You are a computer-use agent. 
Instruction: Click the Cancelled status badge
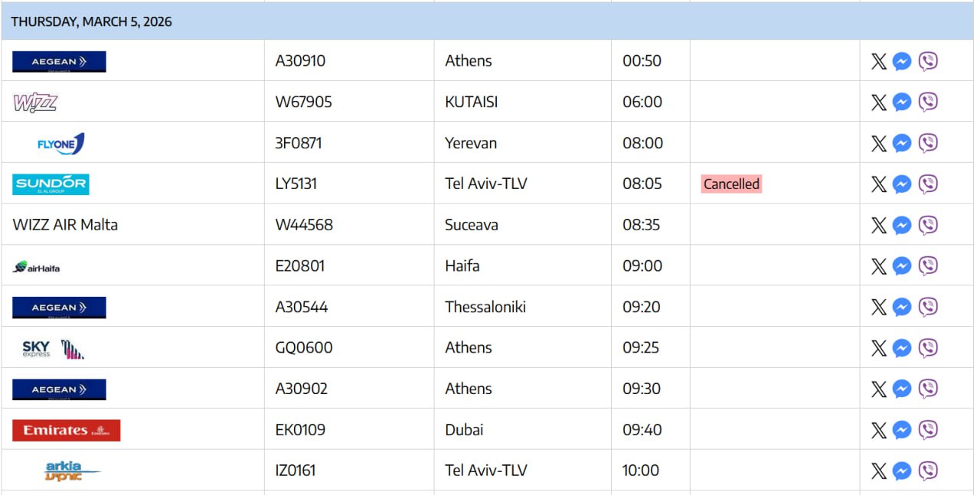coord(731,184)
